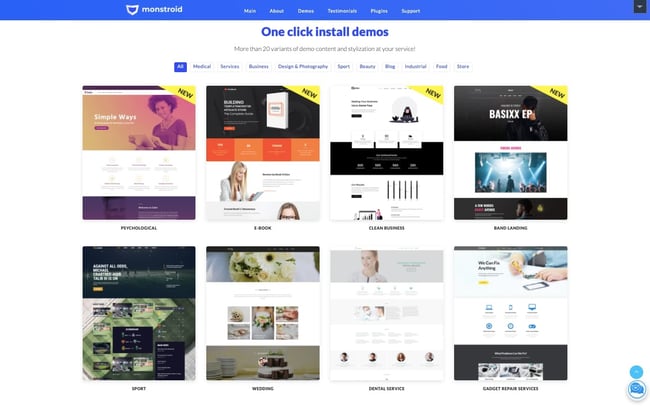View the Clean Business demo thumbnail
The height and width of the screenshot is (406, 650).
(386, 152)
